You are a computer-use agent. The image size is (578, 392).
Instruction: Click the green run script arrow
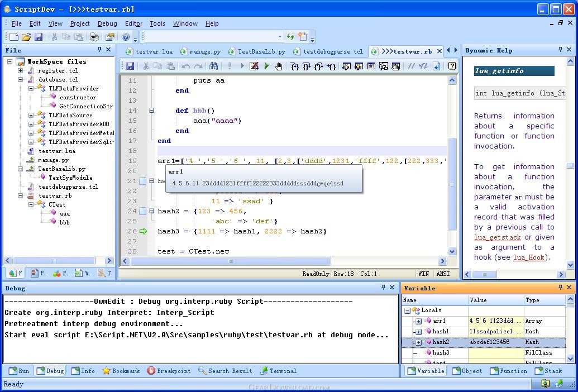click(266, 66)
